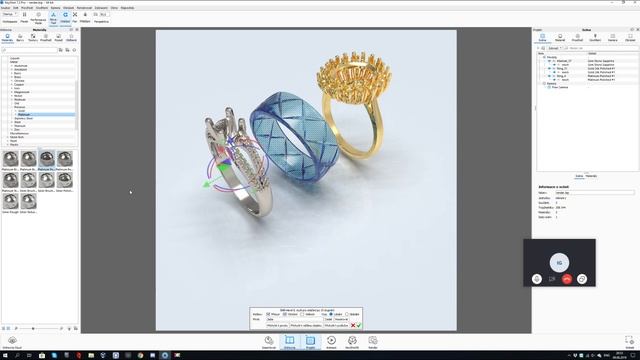Switch to the Barvy library tab

20,38
